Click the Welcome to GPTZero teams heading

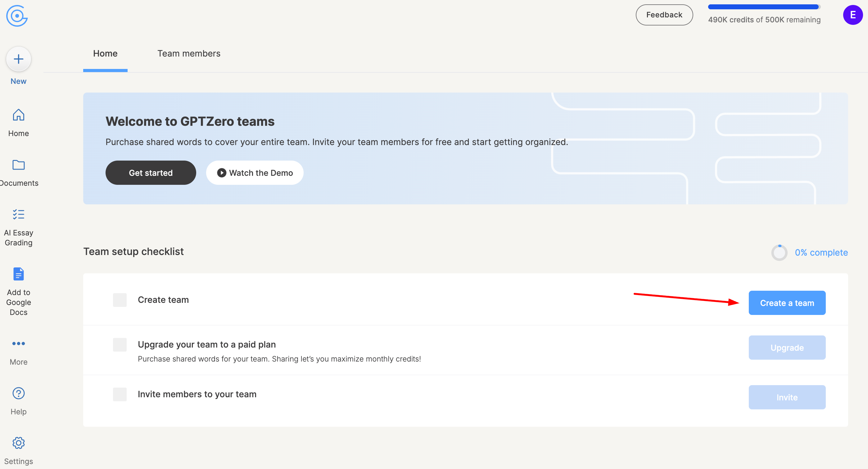coord(190,121)
